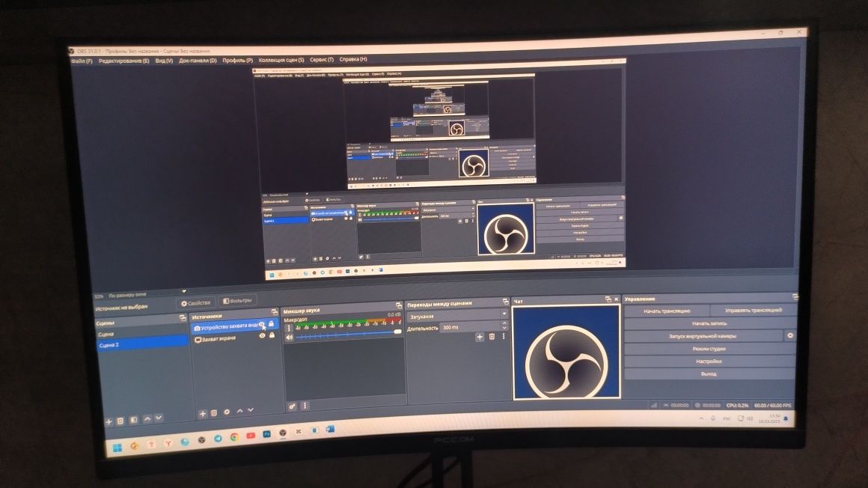The width and height of the screenshot is (868, 488).
Task: Open the Справка menu
Action: (353, 59)
